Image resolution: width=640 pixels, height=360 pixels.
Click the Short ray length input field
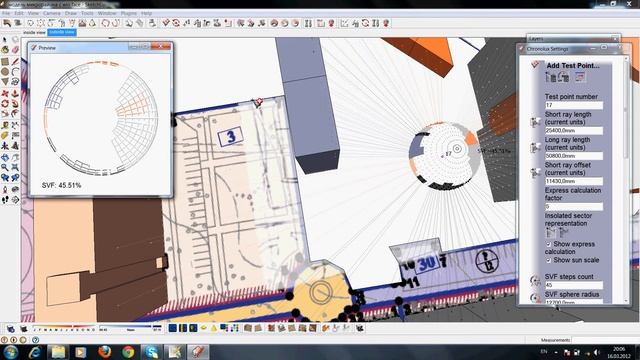pos(574,131)
